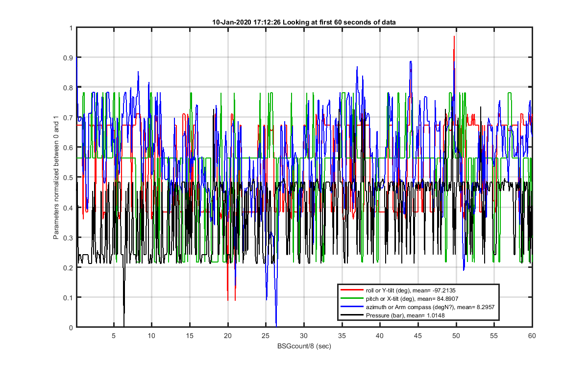Click x-axis tick label 50
588x368 pixels.
pos(456,336)
